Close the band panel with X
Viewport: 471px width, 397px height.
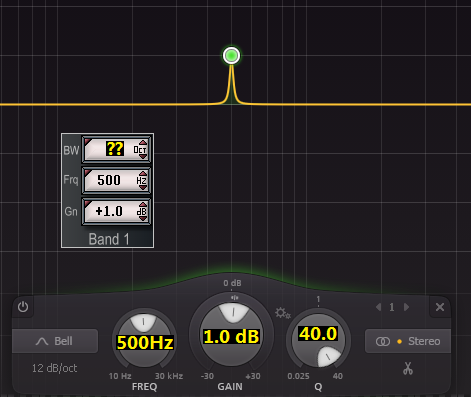pos(440,307)
